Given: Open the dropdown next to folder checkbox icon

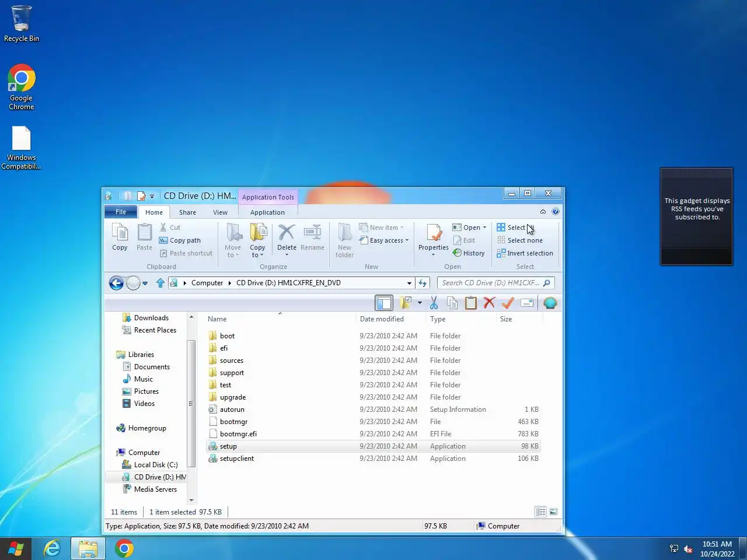Looking at the screenshot, I should click(420, 303).
